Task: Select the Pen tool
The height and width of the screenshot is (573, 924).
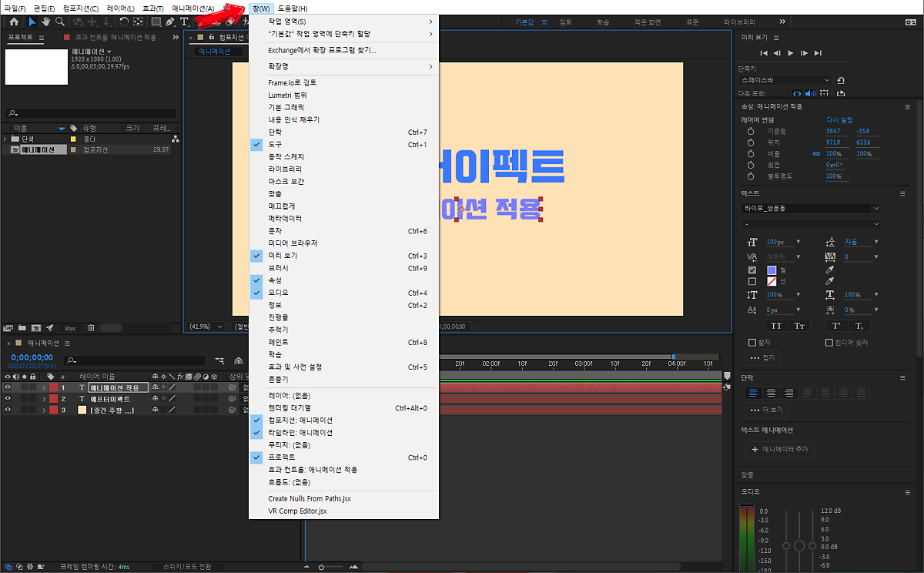Action: pos(170,22)
